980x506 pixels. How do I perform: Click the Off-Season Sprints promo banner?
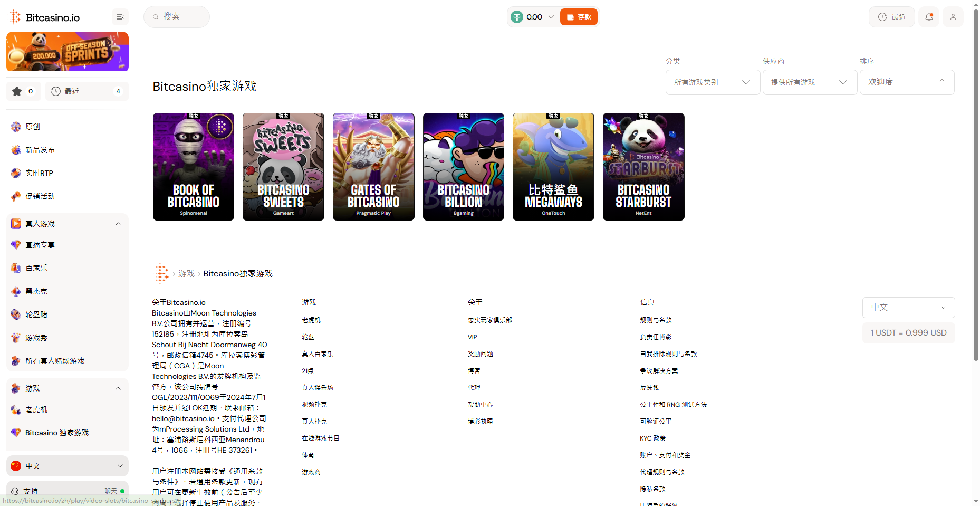click(x=68, y=52)
